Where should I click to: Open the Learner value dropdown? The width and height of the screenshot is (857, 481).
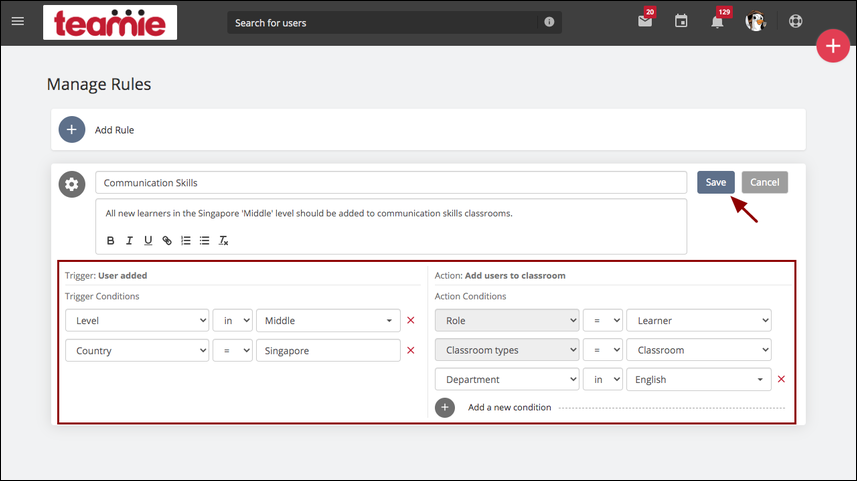point(698,320)
